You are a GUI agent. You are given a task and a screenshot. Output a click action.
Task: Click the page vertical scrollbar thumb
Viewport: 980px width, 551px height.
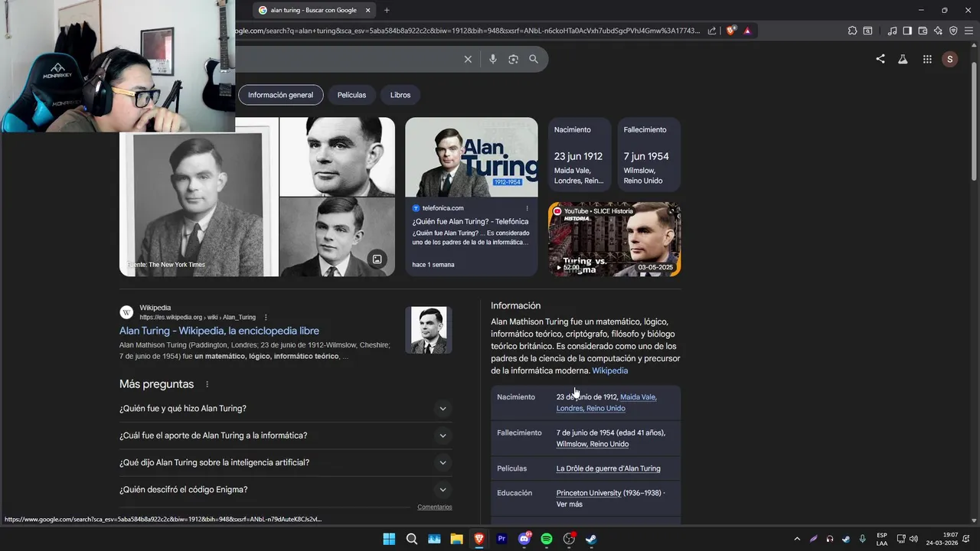coord(975,122)
